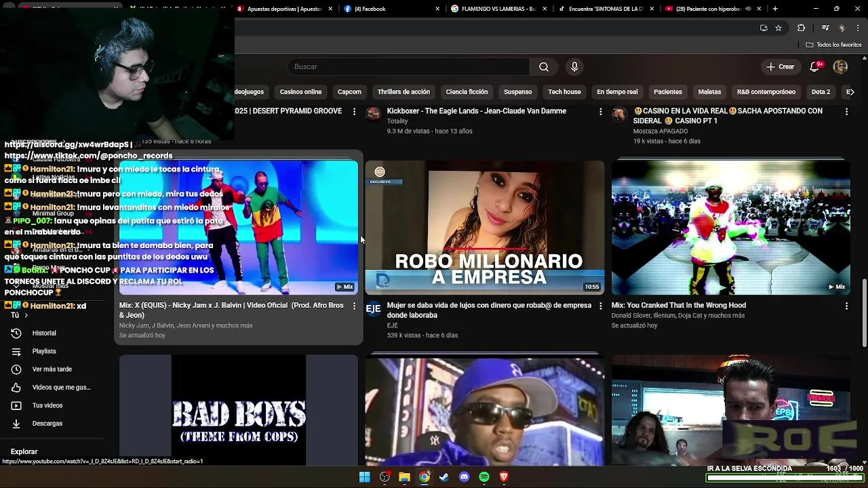Filter by Thrillers de acción chip
Viewport: 868px width, 488px height.
403,91
